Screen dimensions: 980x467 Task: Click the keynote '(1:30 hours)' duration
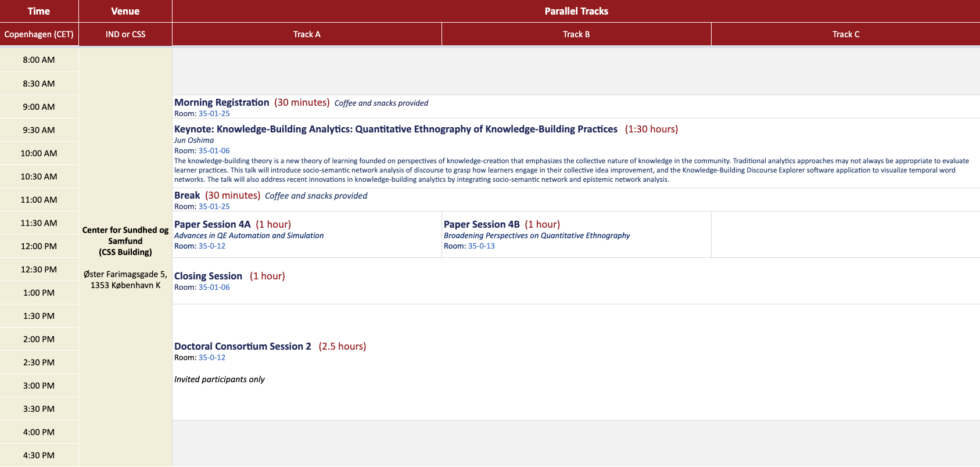652,129
